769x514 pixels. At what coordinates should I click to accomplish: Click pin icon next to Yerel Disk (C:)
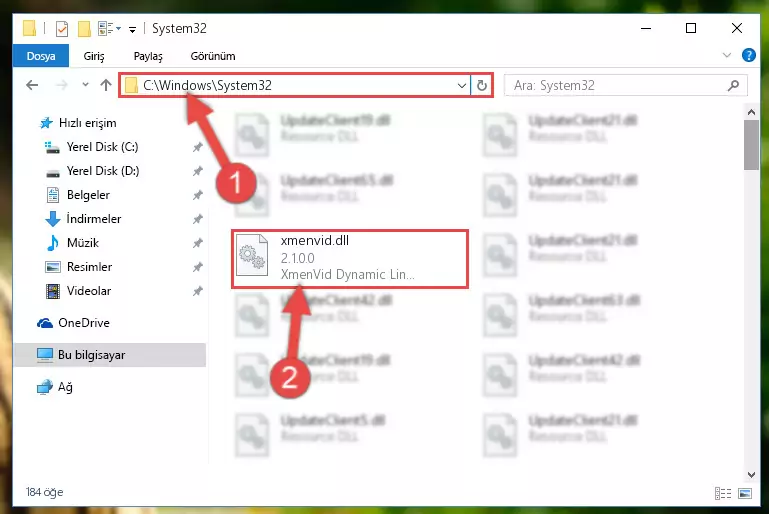(197, 147)
